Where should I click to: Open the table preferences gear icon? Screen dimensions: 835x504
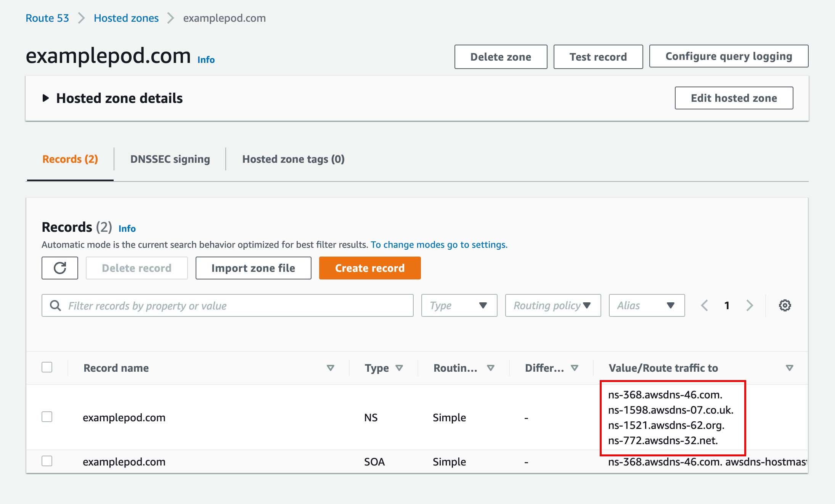(785, 305)
